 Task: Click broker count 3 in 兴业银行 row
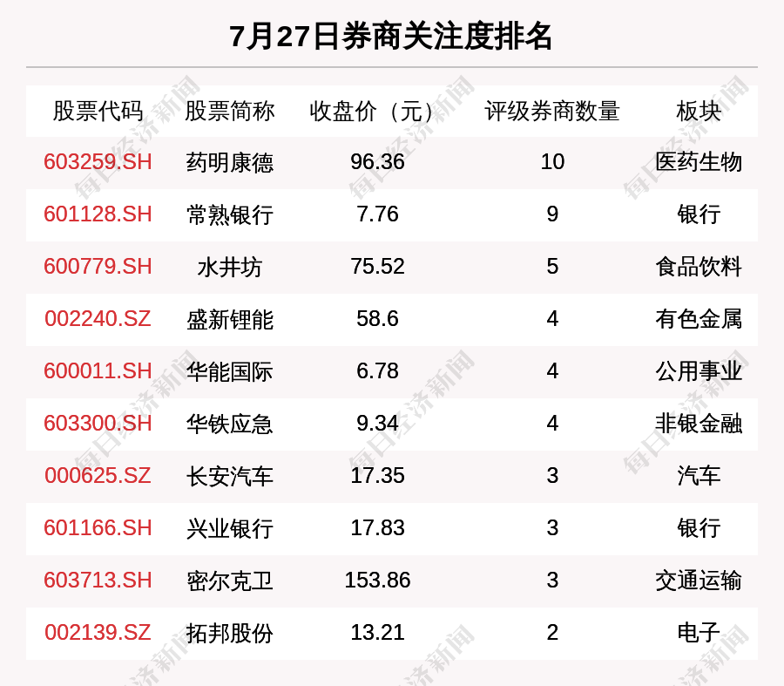(552, 528)
